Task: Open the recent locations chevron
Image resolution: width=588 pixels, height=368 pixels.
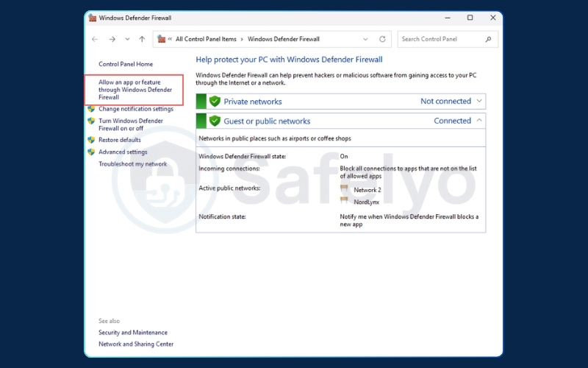Action: tap(127, 39)
